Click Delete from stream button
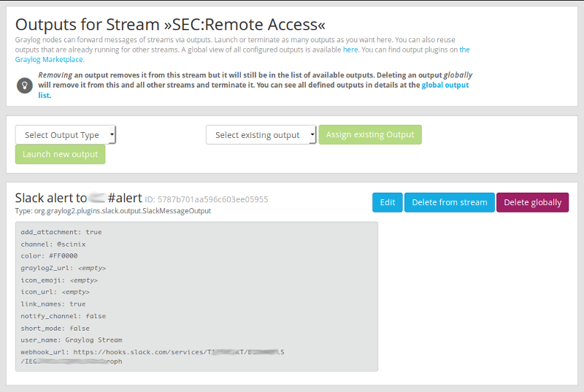Screen dimensions: 584x392 (x=449, y=202)
